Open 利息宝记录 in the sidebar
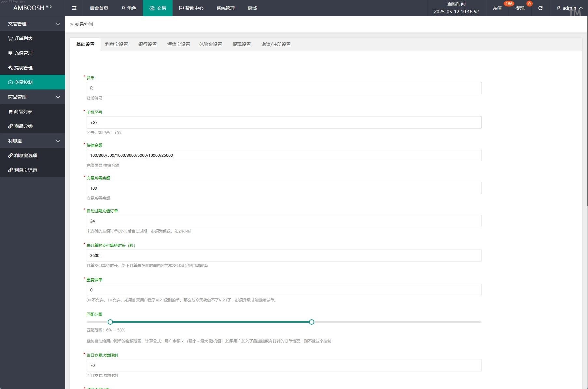This screenshot has height=389, width=588. [23, 170]
